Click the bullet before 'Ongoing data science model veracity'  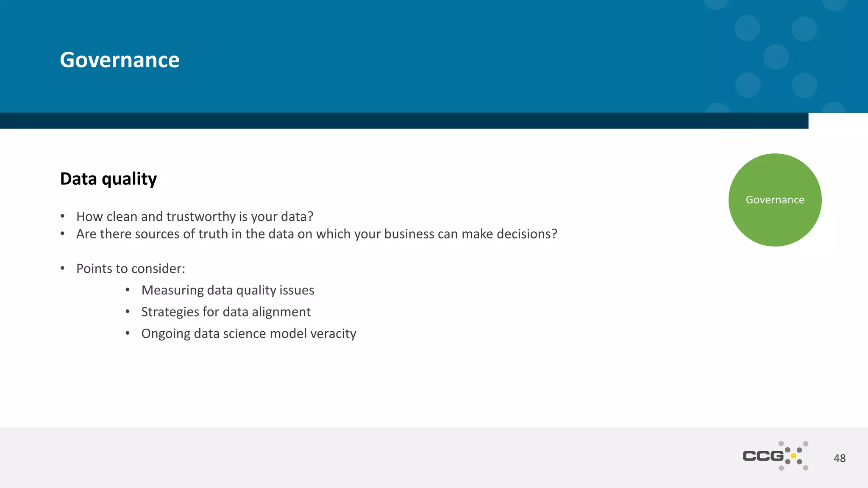coord(128,333)
